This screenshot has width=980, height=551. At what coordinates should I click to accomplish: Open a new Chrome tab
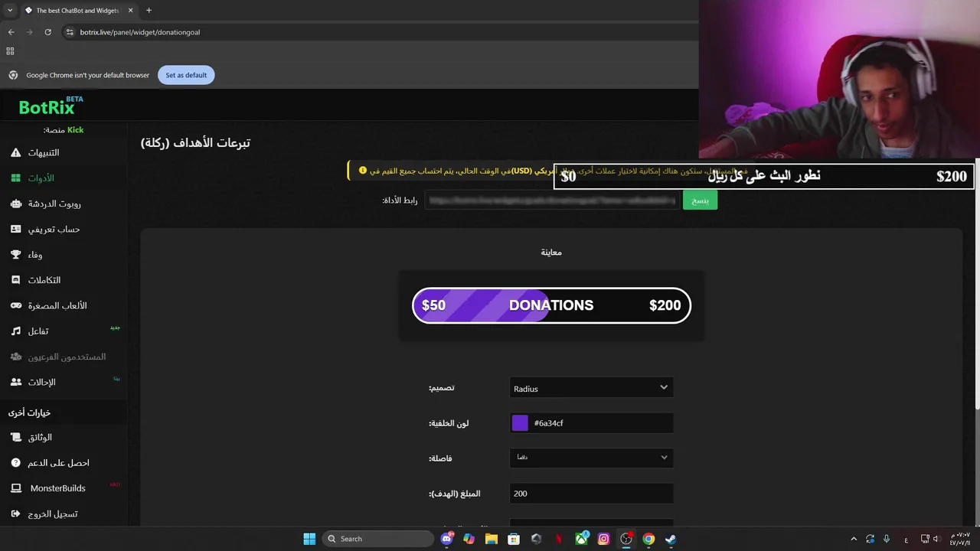pyautogui.click(x=149, y=11)
